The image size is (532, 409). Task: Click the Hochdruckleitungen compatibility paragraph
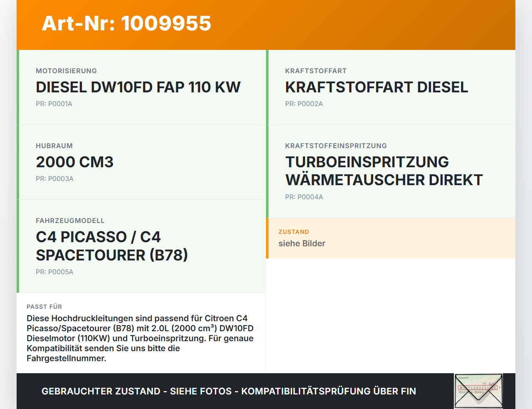(140, 338)
